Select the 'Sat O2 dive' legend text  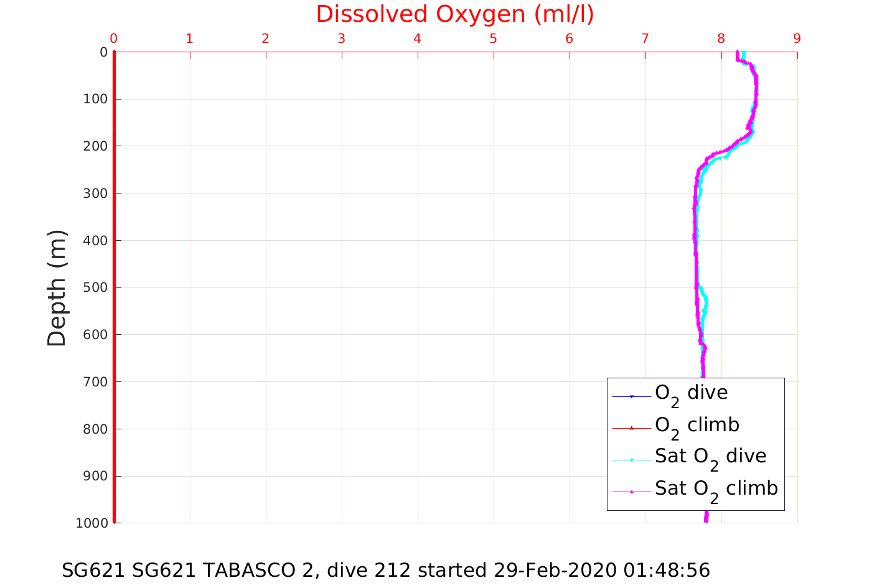(x=710, y=457)
